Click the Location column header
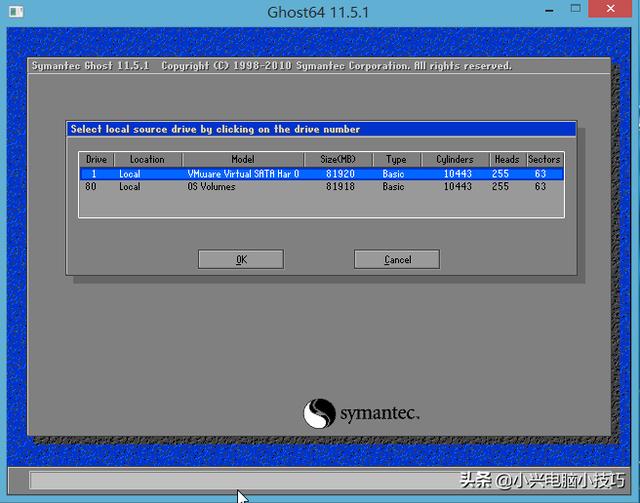 coord(147,159)
